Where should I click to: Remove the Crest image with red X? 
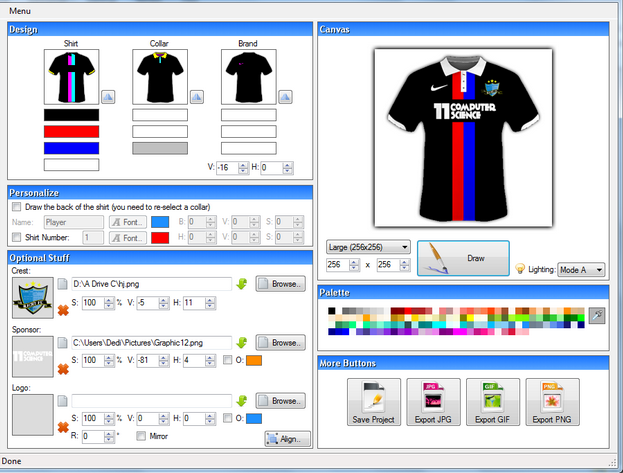coord(63,310)
